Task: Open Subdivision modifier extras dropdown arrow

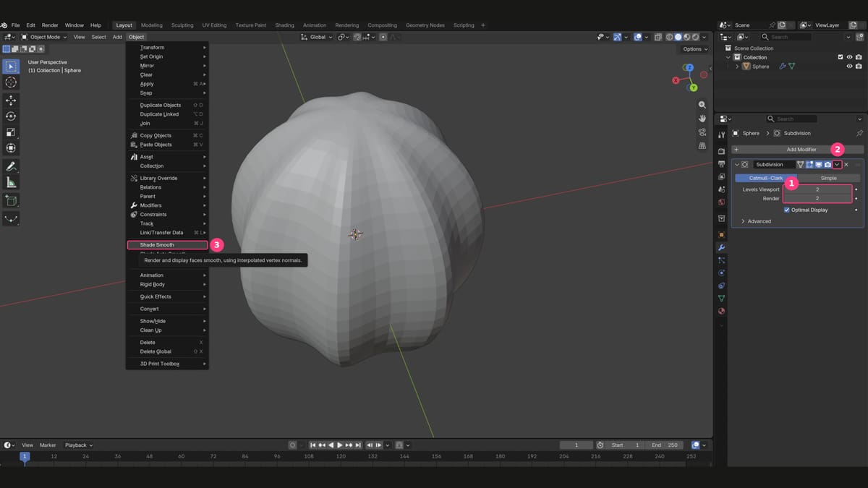Action: (837, 164)
